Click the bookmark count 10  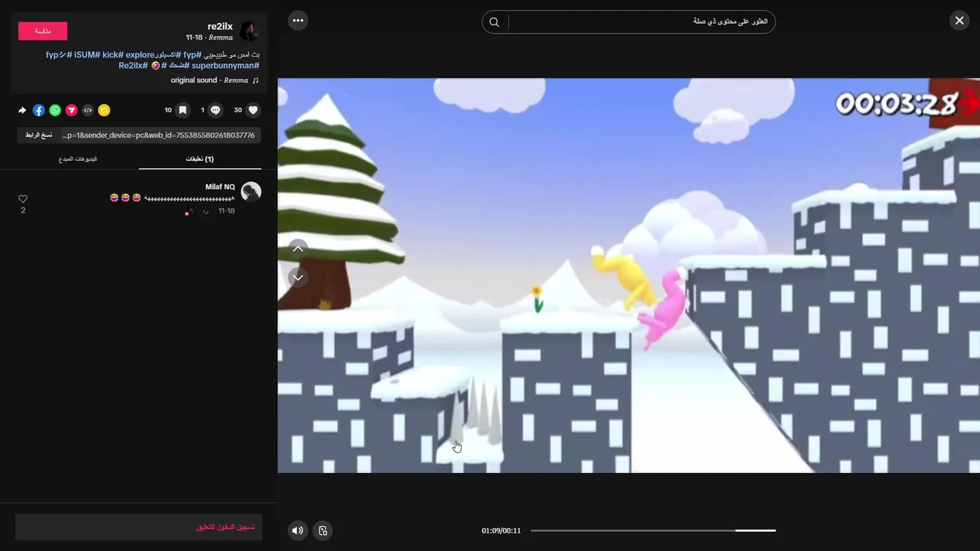(x=168, y=110)
